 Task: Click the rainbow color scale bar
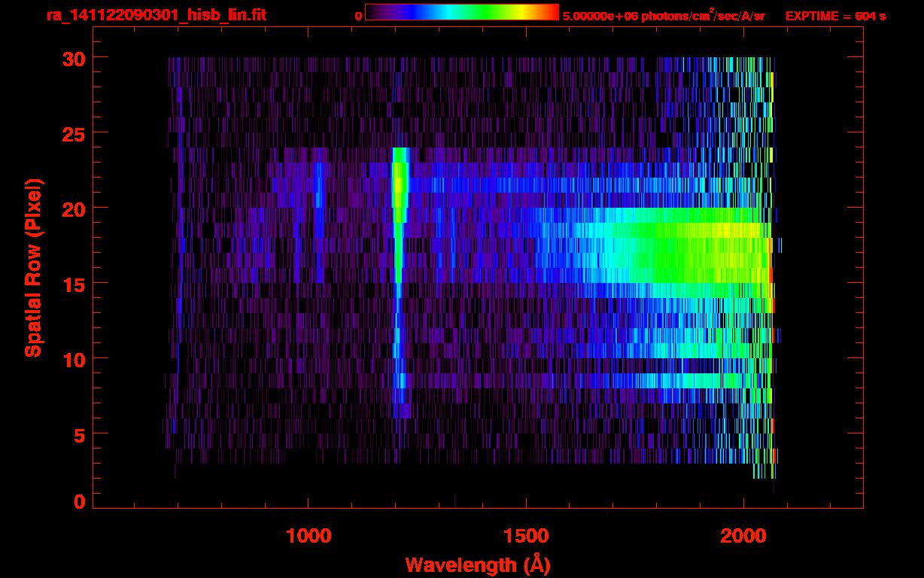pos(462,12)
